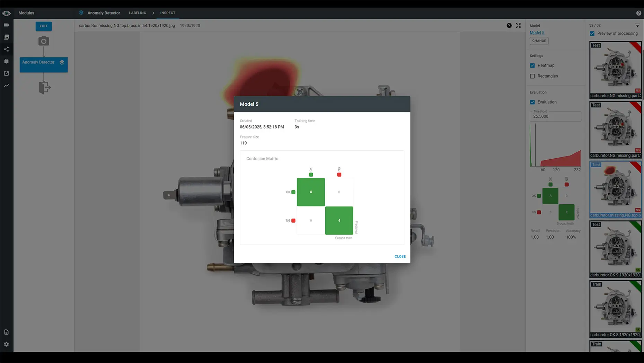This screenshot has height=363, width=644.
Task: Click the 4 cell in dialog matrix
Action: (339, 221)
